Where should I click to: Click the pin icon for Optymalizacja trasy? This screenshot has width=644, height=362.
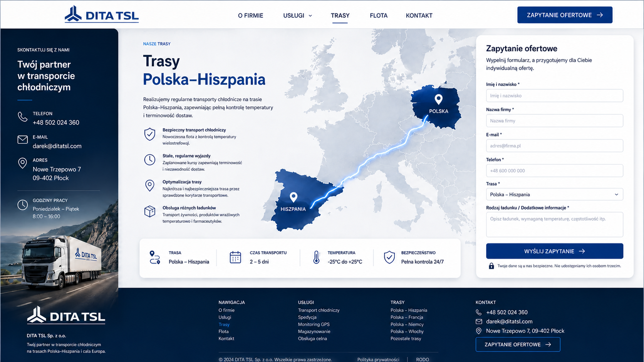150,185
